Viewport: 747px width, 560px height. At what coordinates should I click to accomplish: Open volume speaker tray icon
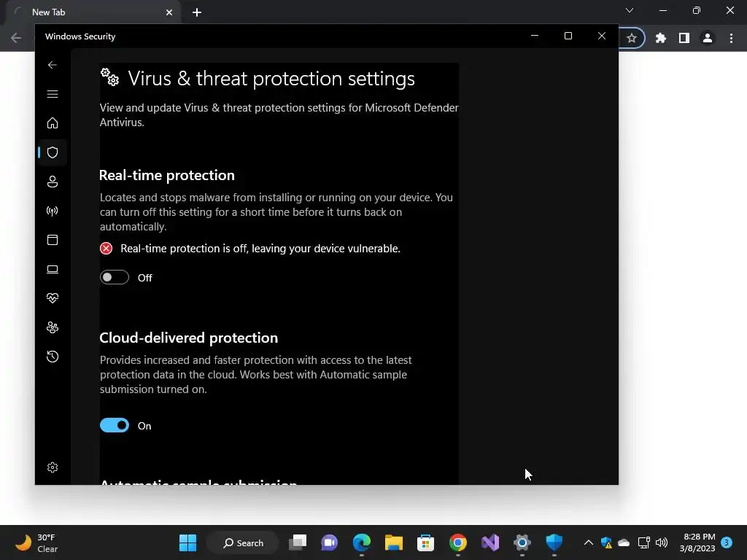coord(662,542)
